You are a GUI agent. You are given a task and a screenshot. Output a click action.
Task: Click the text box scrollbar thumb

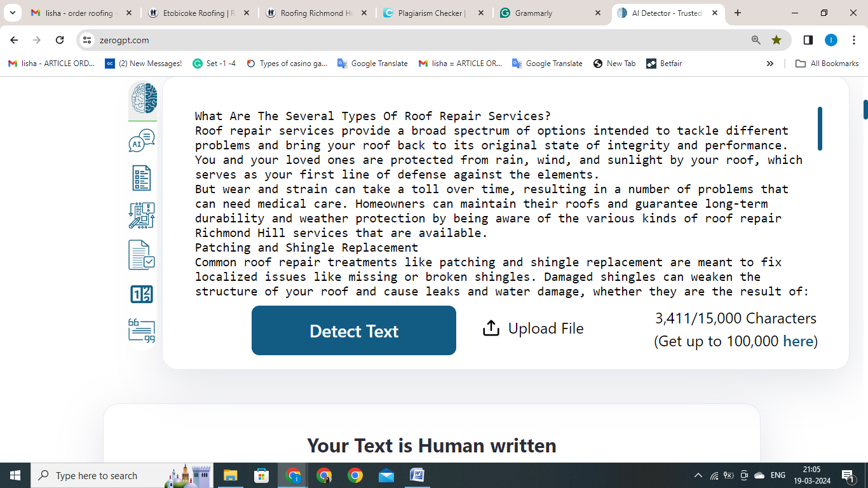point(820,128)
